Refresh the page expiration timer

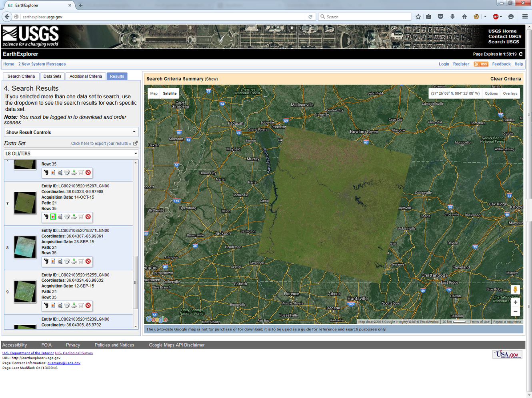[x=521, y=54]
